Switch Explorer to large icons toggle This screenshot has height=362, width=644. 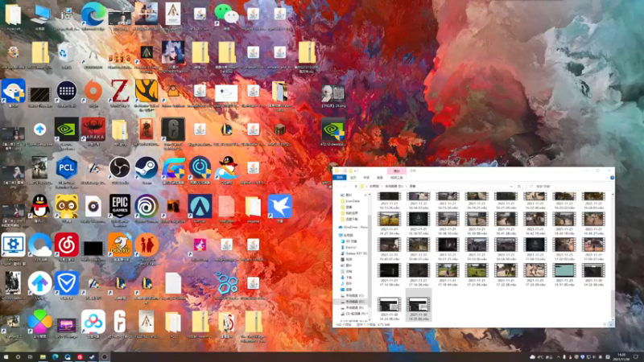(611, 324)
